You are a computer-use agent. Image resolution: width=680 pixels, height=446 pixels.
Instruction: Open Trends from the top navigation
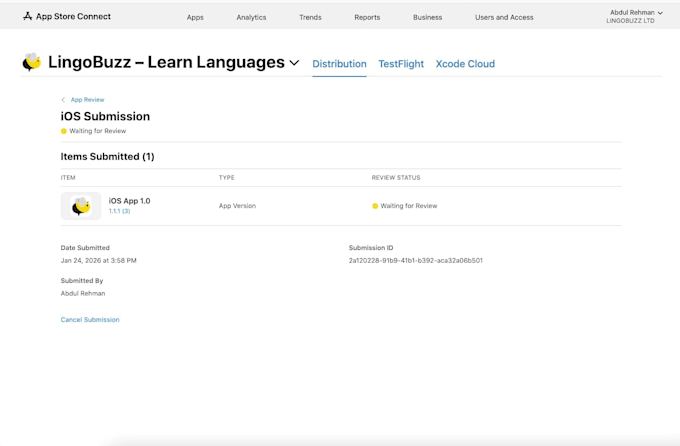pos(311,17)
